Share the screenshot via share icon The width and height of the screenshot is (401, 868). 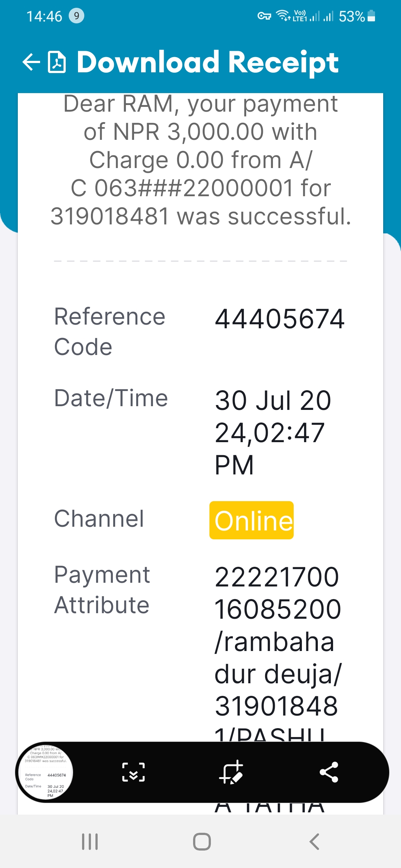tap(329, 772)
